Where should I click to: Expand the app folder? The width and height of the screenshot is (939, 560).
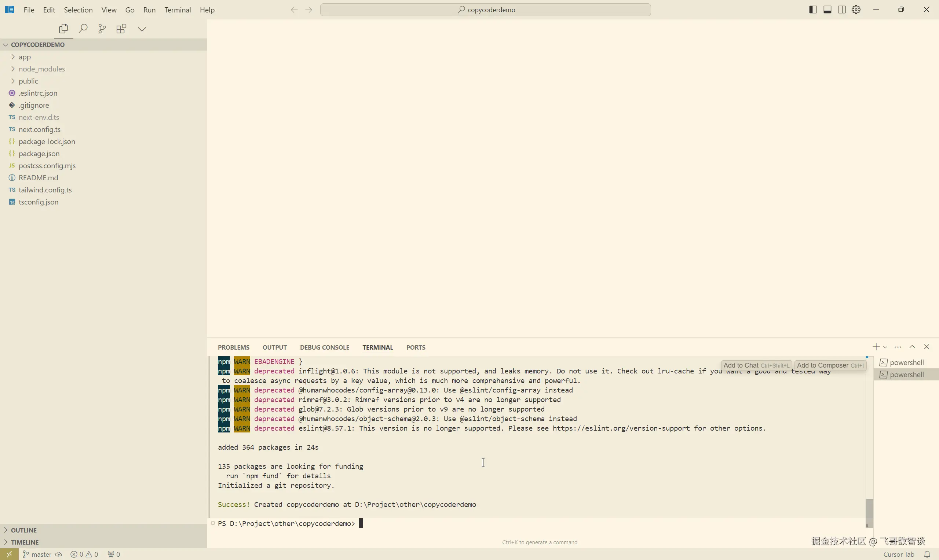25,57
